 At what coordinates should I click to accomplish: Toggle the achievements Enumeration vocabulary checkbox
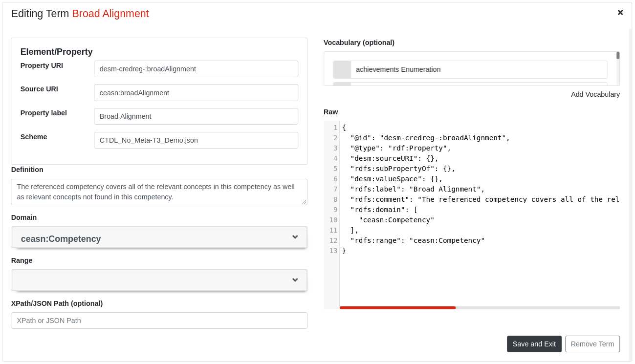click(x=342, y=69)
